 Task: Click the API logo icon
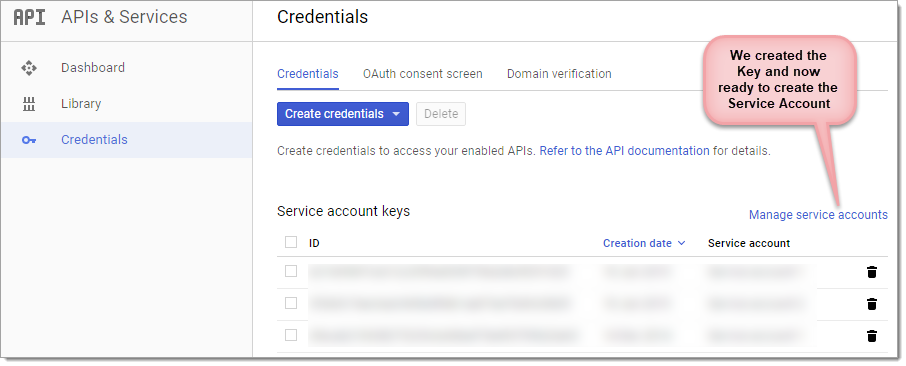pyautogui.click(x=29, y=17)
